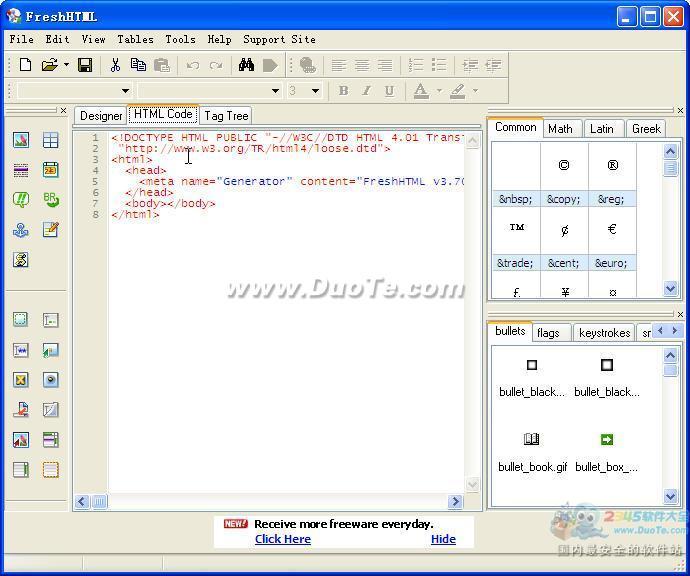The width and height of the screenshot is (690, 576).
Task: Switch to the Tag Tree tab
Action: (x=226, y=116)
